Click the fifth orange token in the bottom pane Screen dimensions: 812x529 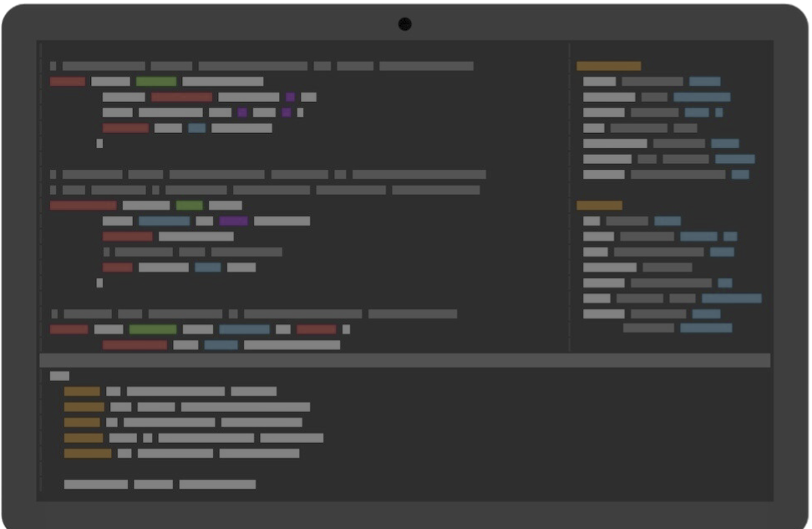pos(88,453)
